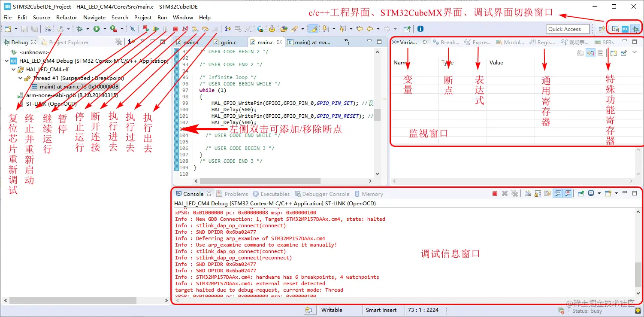Switch to the Debug perspective icon
Viewport: 644px width, 317px height.
[x=635, y=29]
